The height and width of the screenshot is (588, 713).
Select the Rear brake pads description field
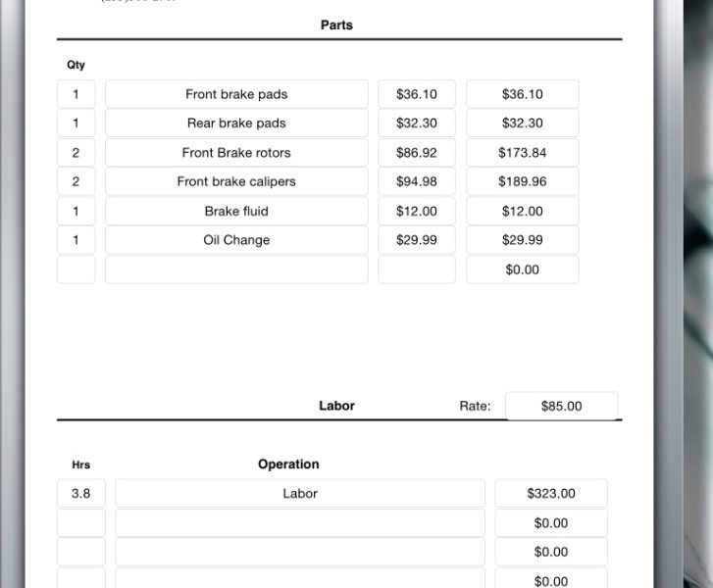pos(236,123)
